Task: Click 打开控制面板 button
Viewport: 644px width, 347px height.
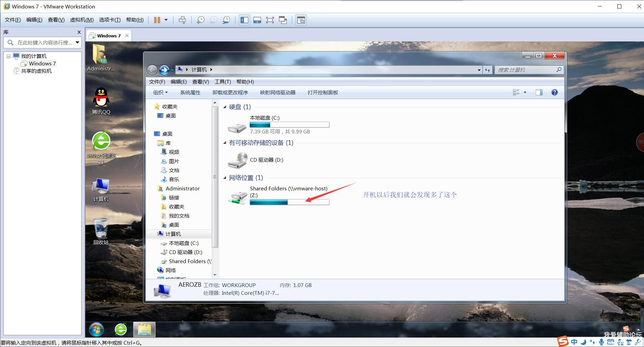Action: tap(323, 92)
